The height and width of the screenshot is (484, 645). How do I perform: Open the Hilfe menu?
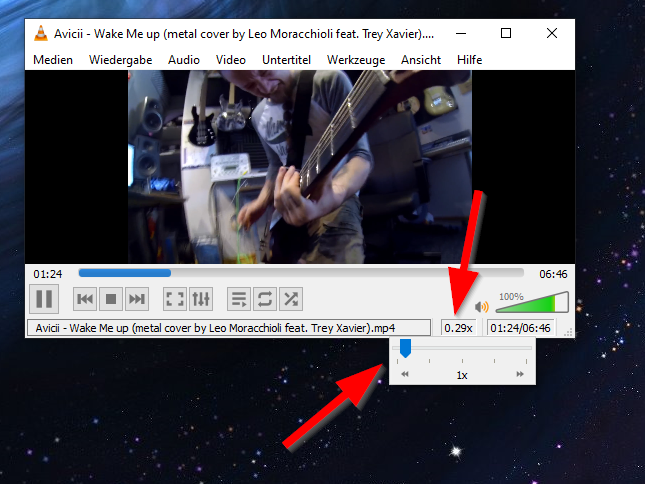(469, 60)
